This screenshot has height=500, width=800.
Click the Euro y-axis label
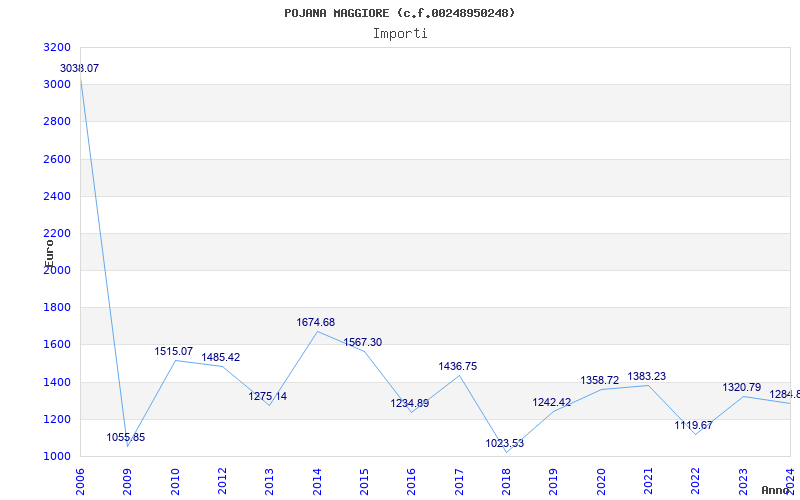[50, 251]
